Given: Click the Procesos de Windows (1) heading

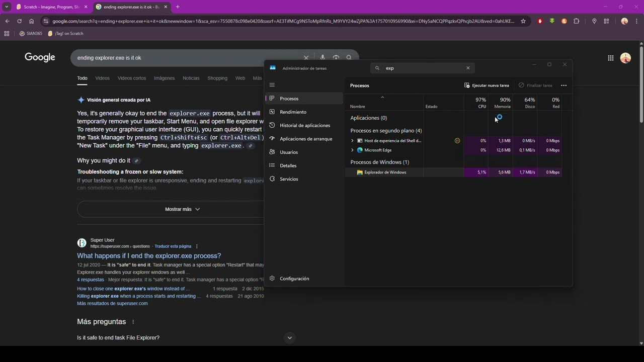Looking at the screenshot, I should pos(380,162).
